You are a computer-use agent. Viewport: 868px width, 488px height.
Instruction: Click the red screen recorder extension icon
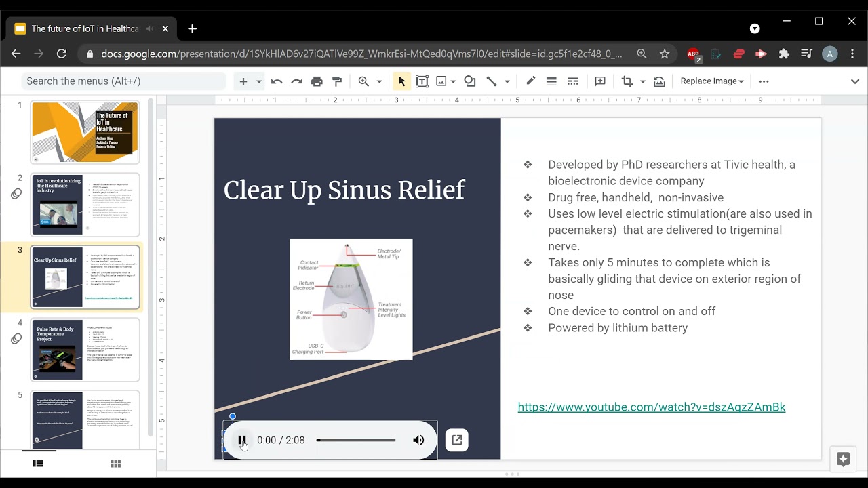coord(761,54)
